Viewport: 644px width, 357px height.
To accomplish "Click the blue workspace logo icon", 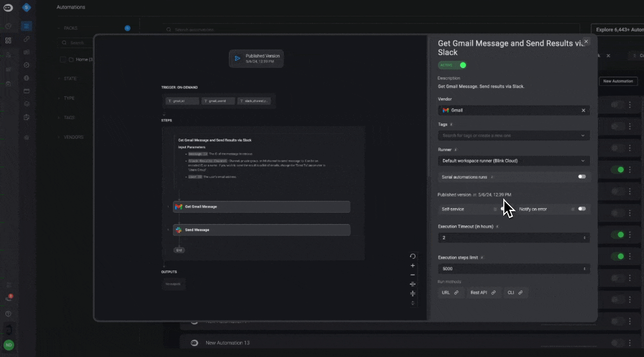I will coord(27,7).
